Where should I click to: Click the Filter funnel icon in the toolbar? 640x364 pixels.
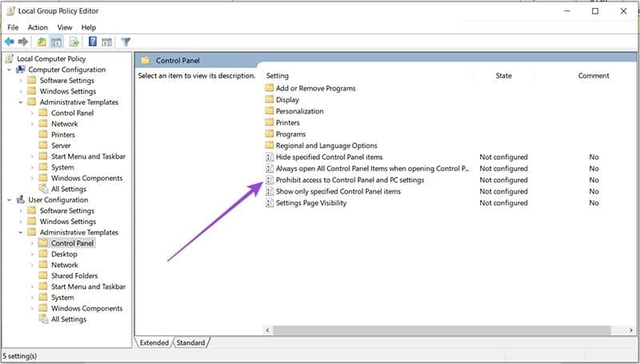coord(126,42)
